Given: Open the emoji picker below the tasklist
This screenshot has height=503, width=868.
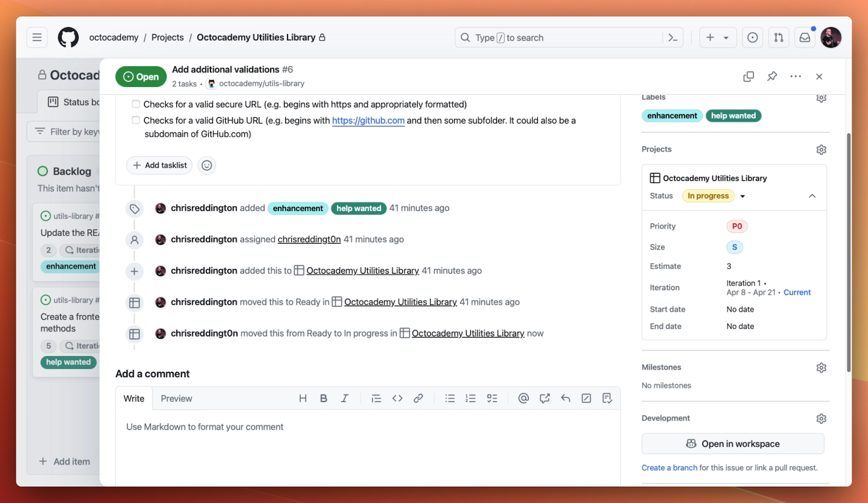Looking at the screenshot, I should click(x=206, y=165).
